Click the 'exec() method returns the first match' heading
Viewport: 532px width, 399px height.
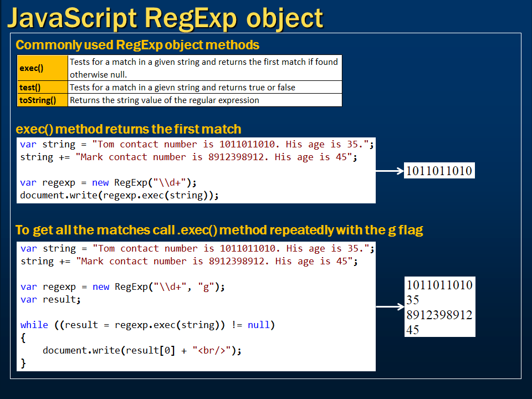point(128,129)
